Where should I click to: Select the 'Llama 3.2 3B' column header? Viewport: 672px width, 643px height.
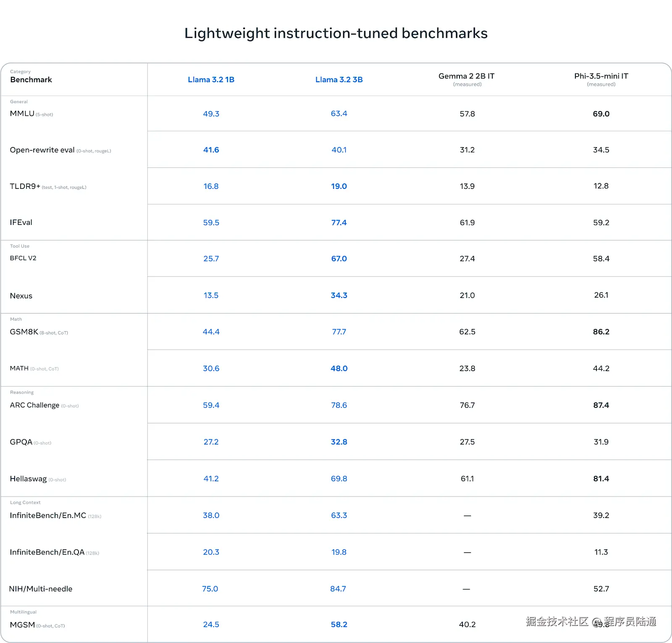point(339,80)
